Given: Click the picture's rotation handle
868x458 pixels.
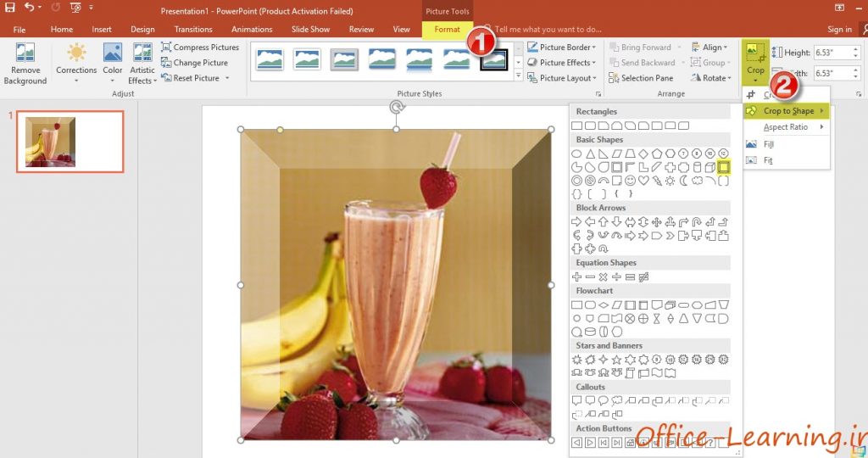Looking at the screenshot, I should point(397,107).
